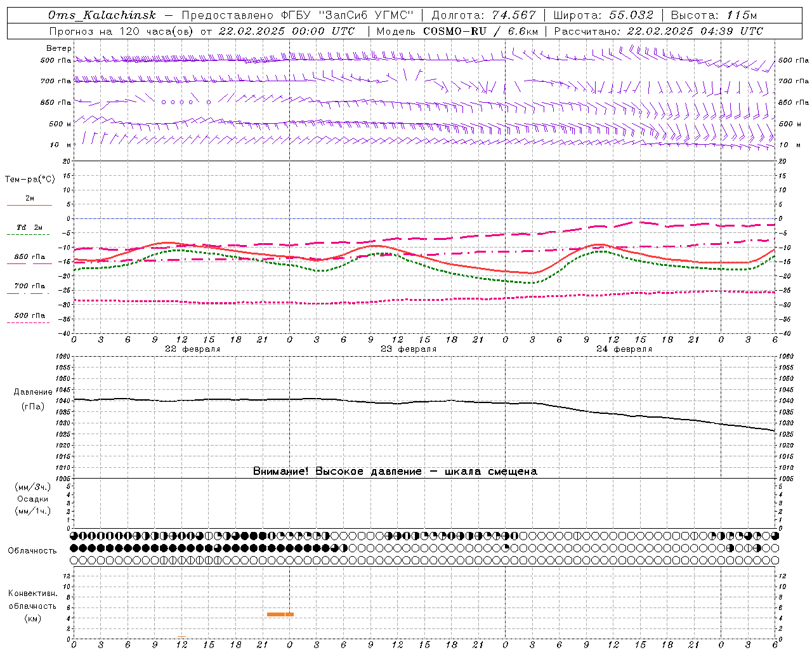812x650 pixels.
Task: Click the Долгота: 74.567 value
Action: pos(483,15)
